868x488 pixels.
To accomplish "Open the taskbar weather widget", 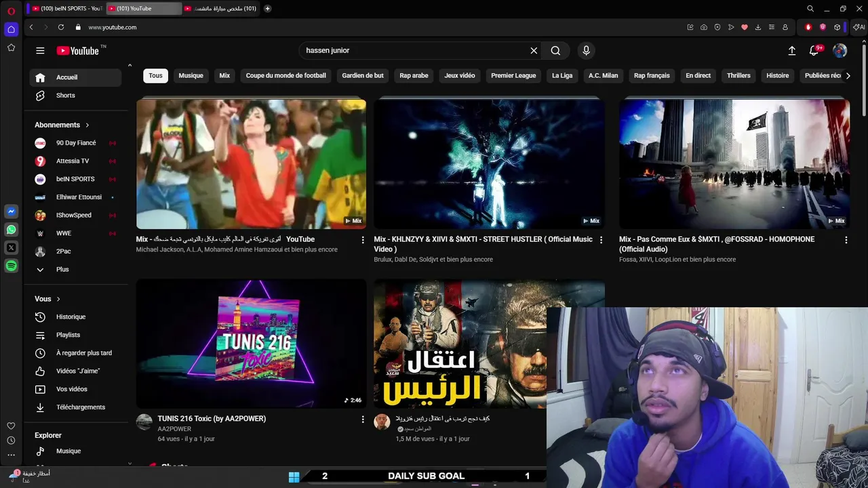I will click(29, 476).
